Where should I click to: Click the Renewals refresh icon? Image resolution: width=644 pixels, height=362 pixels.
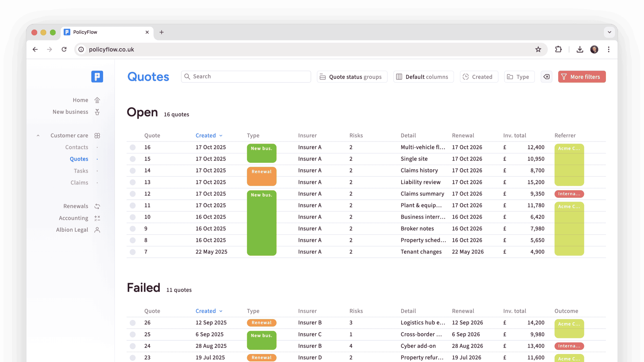(97, 206)
